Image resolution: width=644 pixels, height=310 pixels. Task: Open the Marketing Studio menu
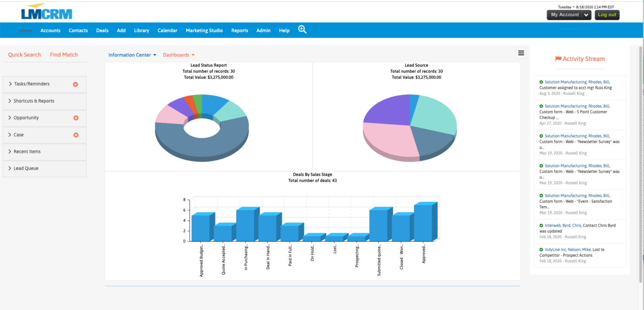(x=204, y=30)
